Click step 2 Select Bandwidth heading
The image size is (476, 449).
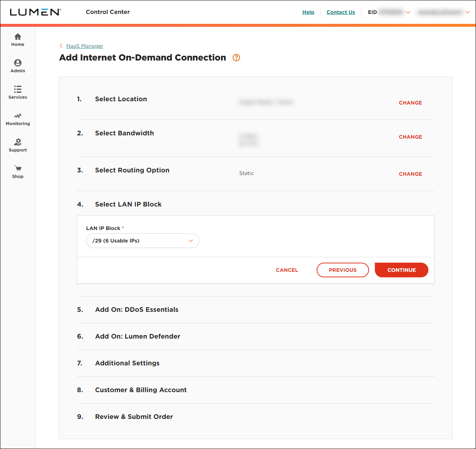point(125,133)
